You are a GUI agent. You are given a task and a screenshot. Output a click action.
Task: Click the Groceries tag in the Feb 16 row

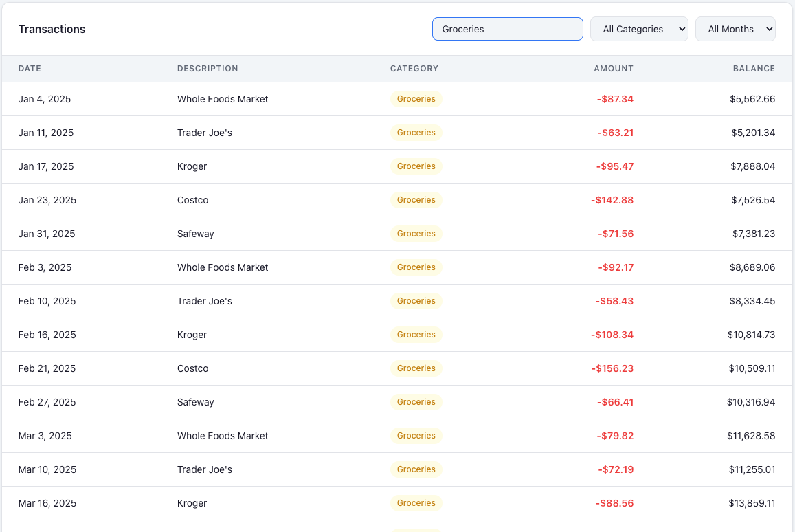416,335
